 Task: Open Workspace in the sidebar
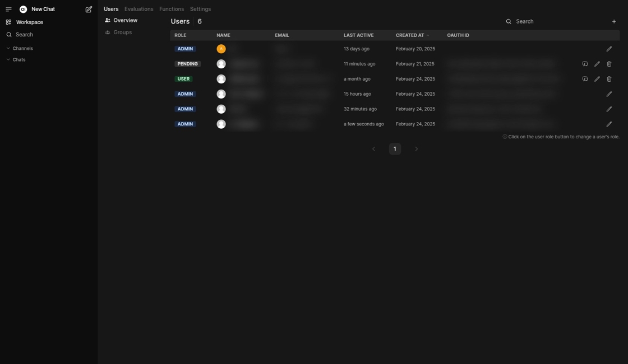pos(29,22)
